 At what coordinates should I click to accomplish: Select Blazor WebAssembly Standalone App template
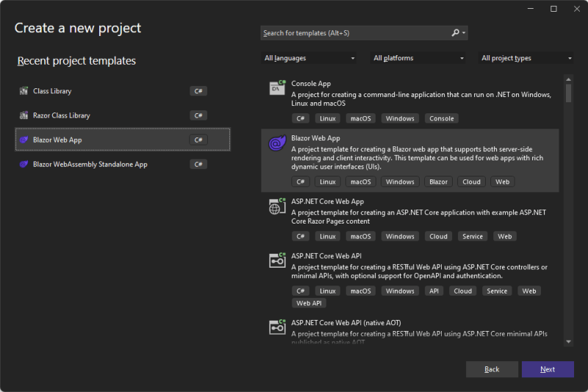(123, 164)
